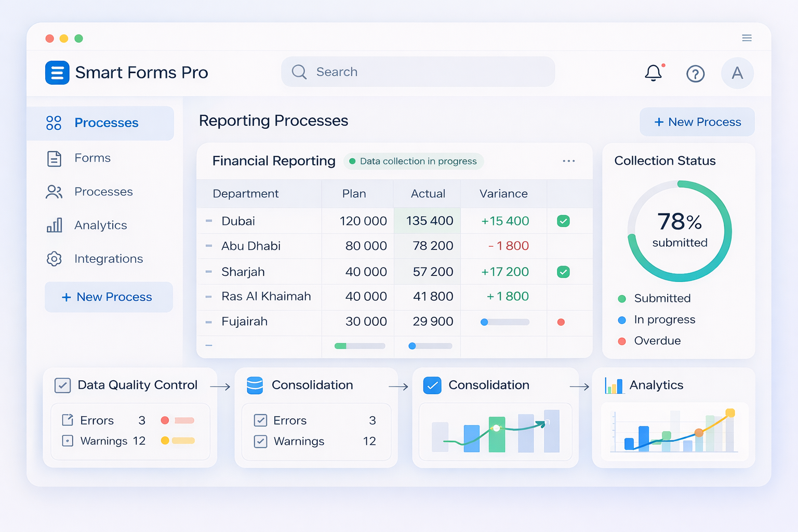Image resolution: width=798 pixels, height=532 pixels.
Task: Open the hamburger menu at top right
Action: (747, 38)
